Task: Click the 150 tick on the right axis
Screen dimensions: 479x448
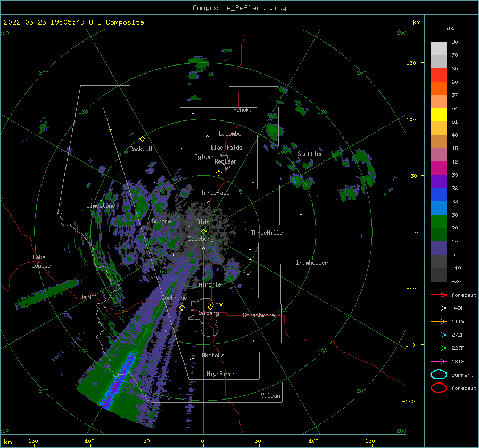Action: (411, 63)
